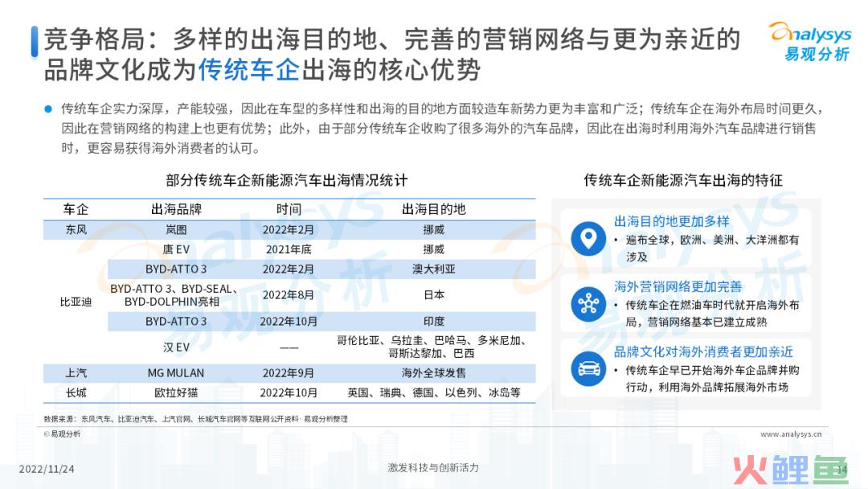Viewport: 868px width, 489px height.
Task: Click the 出海目的地更加多样 heading
Action: click(x=671, y=221)
